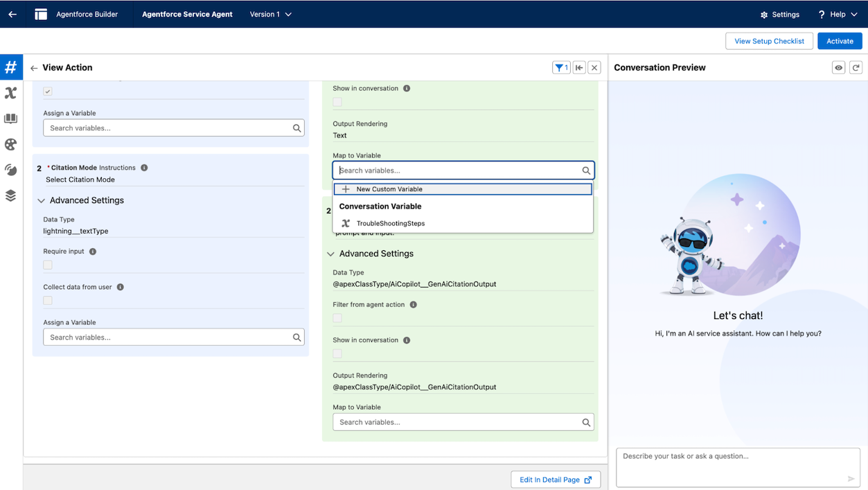
Task: Enable Show in conversation checkbox
Action: [x=337, y=101]
